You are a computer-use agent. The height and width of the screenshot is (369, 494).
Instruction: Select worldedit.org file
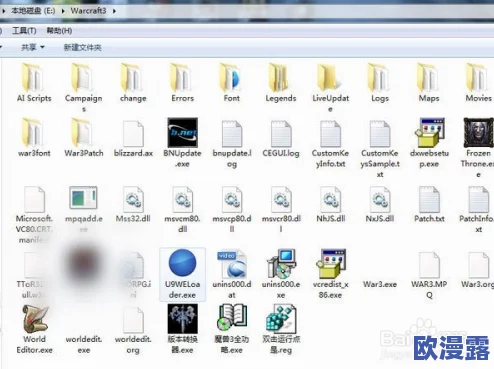pos(133,330)
